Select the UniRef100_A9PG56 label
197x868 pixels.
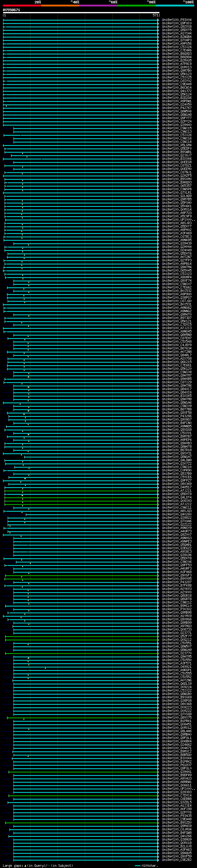click(177, 43)
